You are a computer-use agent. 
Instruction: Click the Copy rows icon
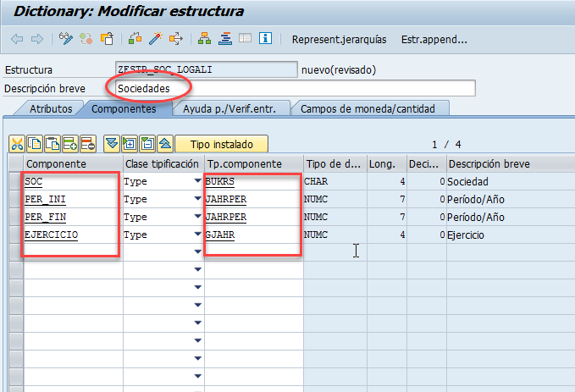[x=35, y=144]
